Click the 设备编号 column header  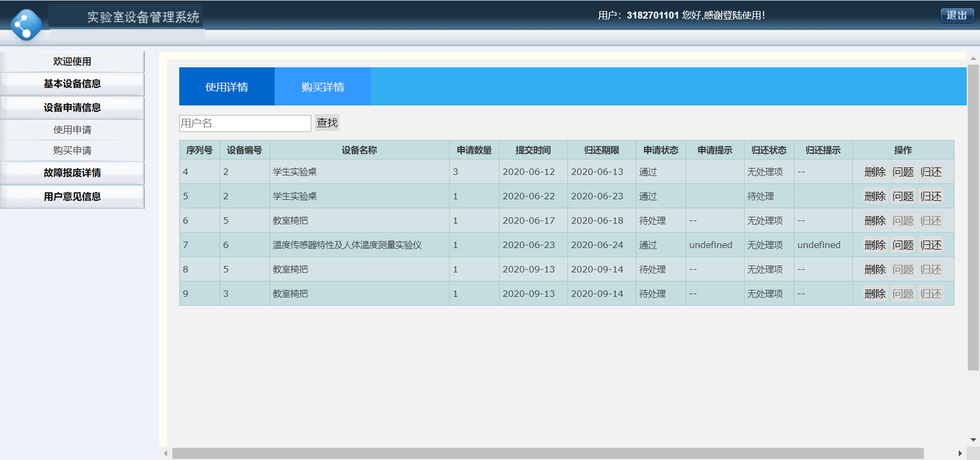tap(244, 150)
